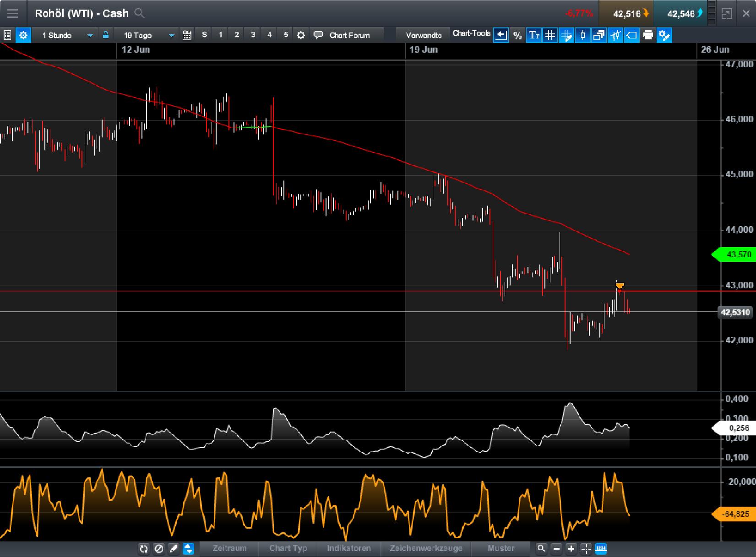
Task: Open the chart settings gear icon
Action: tap(23, 35)
